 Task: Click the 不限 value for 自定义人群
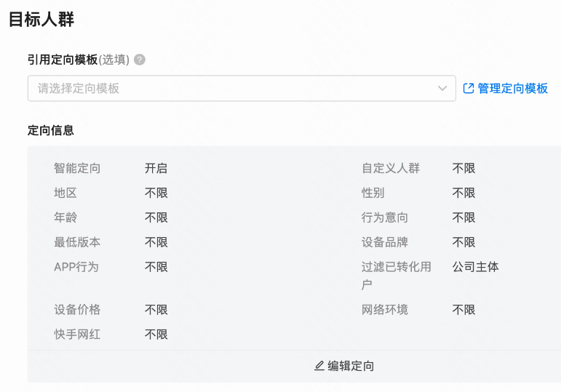[463, 168]
